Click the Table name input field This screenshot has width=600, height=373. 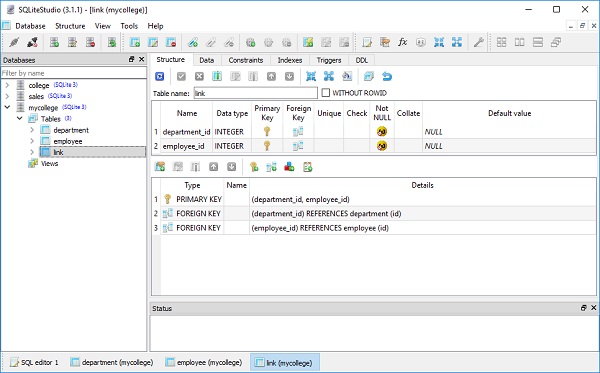coord(256,93)
